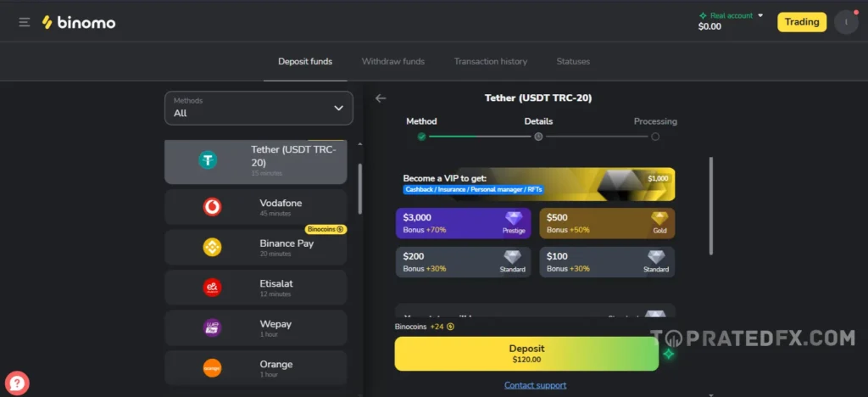Select Orange payment method
The height and width of the screenshot is (397, 868).
(x=256, y=368)
